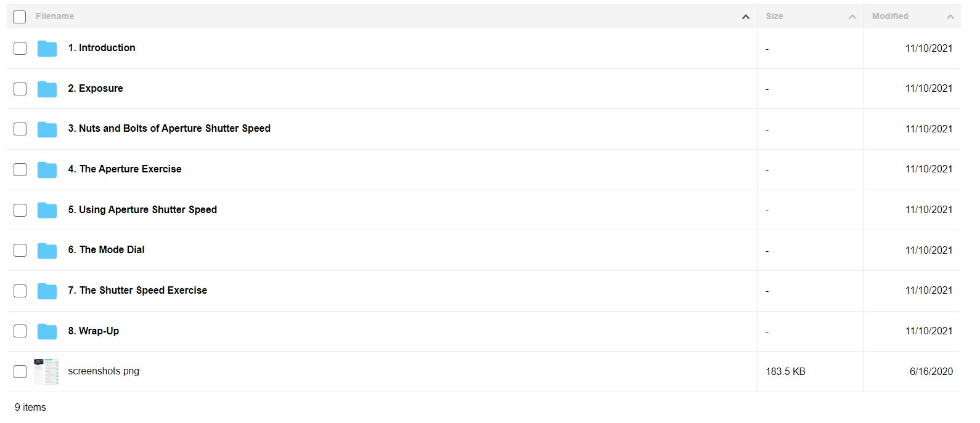Image resolution: width=980 pixels, height=423 pixels.
Task: Click the Modified column header label
Action: click(x=890, y=16)
